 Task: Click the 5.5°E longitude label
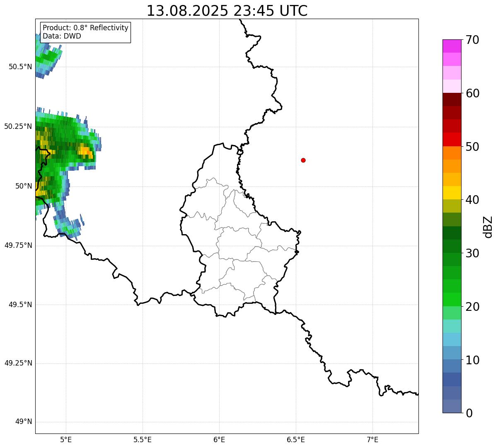coord(143,440)
